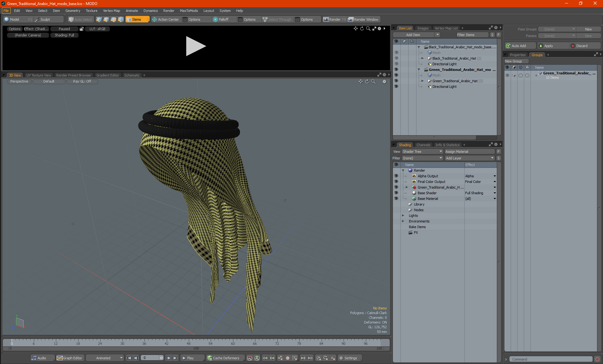Collapse Render node in Shader Tree
The height and width of the screenshot is (364, 603).
pos(403,170)
